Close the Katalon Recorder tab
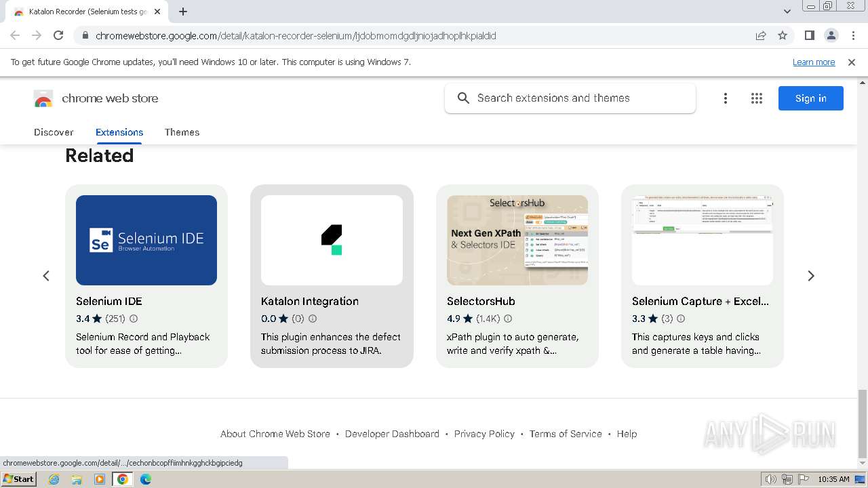Screen dimensions: 868x488 coord(158,12)
